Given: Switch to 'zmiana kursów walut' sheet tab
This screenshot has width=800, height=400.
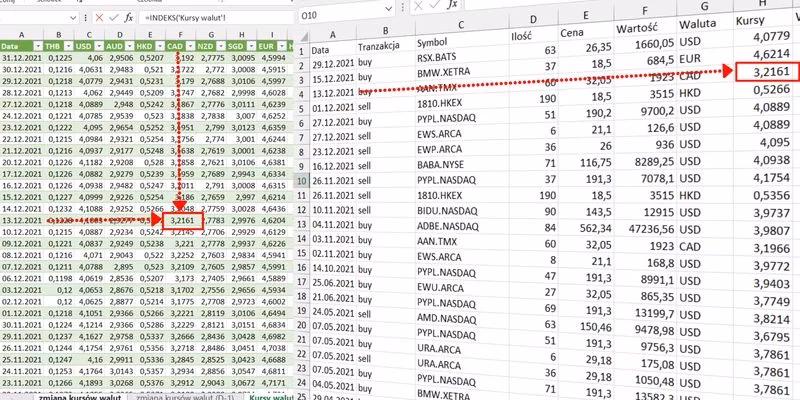Looking at the screenshot, I should tap(80, 396).
